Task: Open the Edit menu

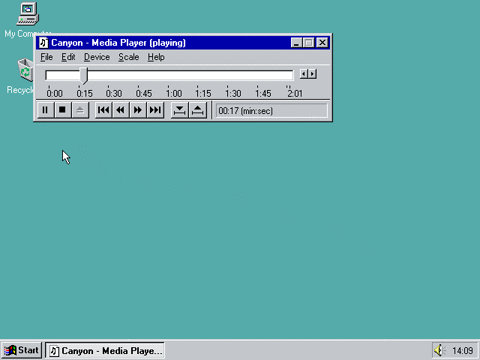Action: pyautogui.click(x=68, y=57)
